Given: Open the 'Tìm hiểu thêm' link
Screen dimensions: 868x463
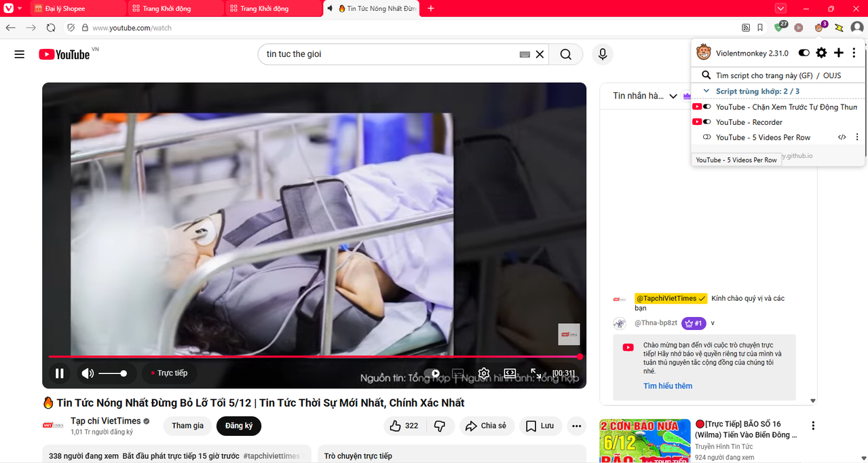Looking at the screenshot, I should point(668,386).
